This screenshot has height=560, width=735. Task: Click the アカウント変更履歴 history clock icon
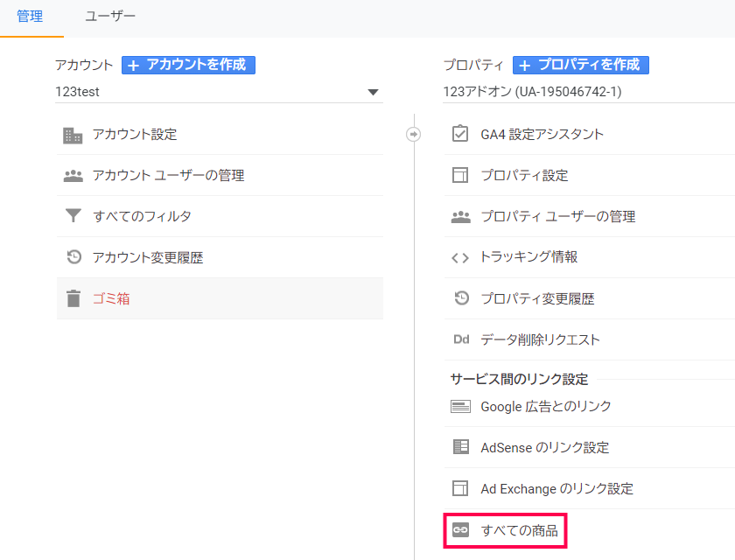[74, 256]
